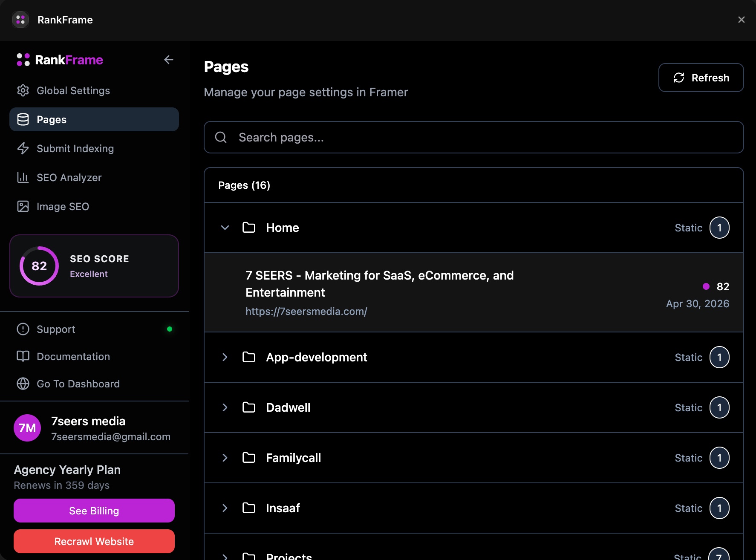Image resolution: width=756 pixels, height=560 pixels.
Task: Click the Support help icon
Action: (23, 329)
